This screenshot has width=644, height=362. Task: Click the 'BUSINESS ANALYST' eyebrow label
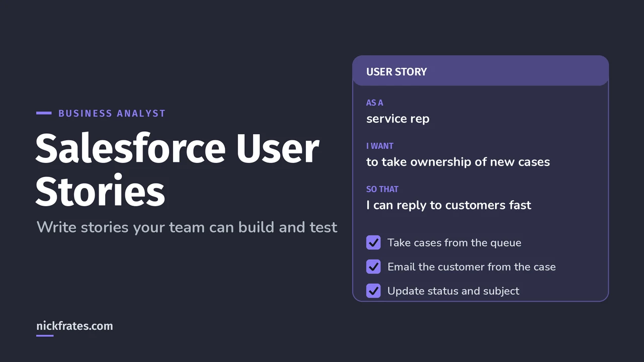(x=112, y=113)
